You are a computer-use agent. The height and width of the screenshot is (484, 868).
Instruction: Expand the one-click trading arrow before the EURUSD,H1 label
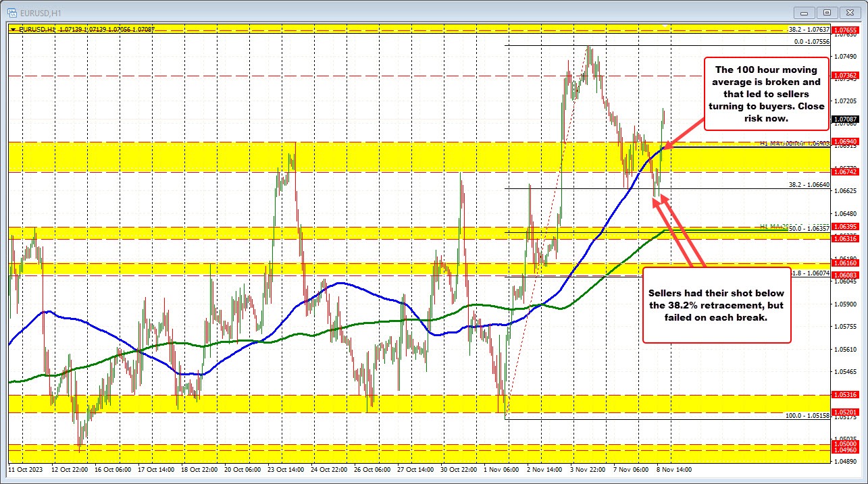pyautogui.click(x=13, y=30)
